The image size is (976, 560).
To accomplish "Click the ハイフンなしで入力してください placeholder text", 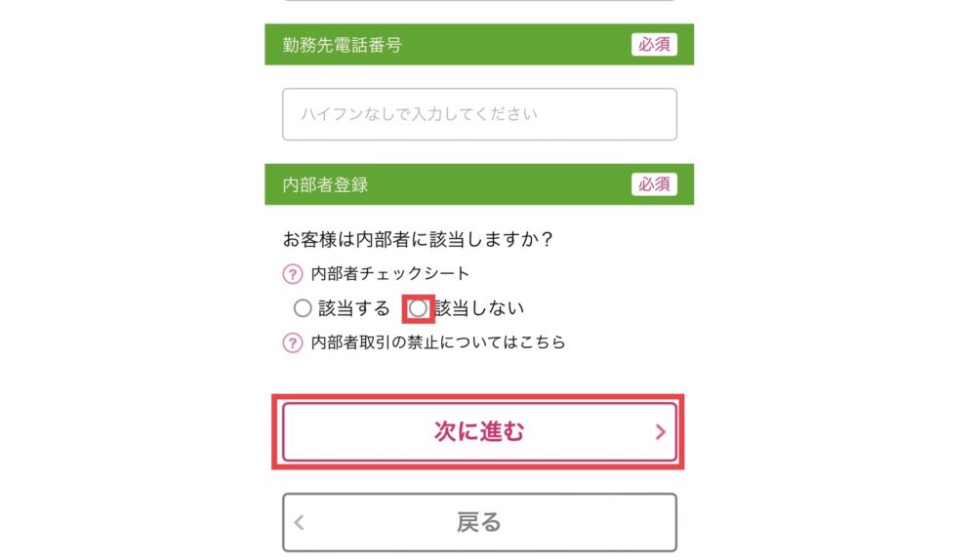I will (x=419, y=114).
